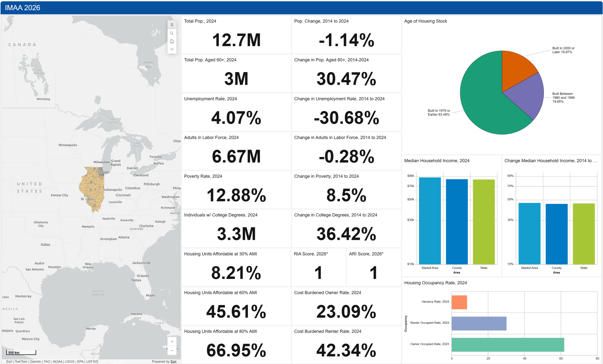Click the 12.88% Poverty Rate value
The image size is (603, 364).
coord(236,195)
